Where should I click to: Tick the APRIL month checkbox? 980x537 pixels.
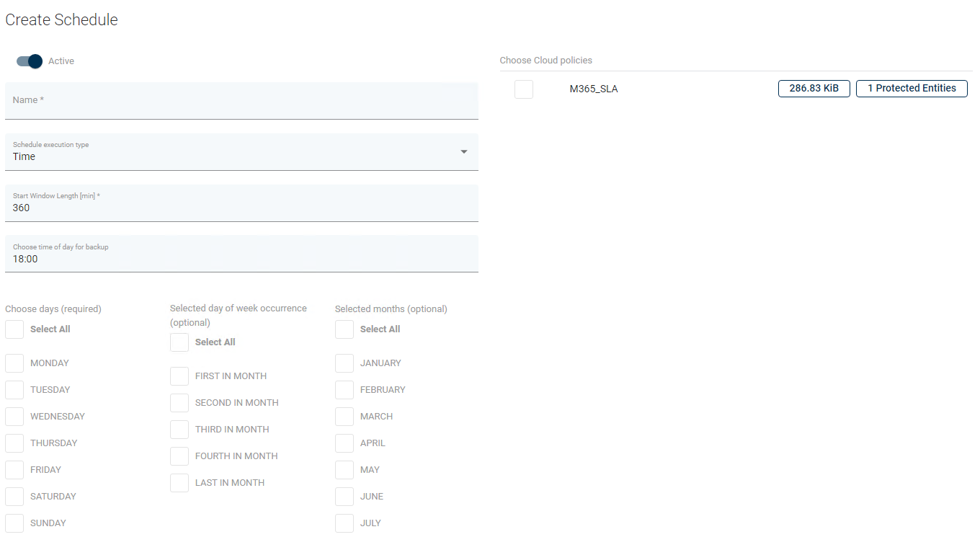[344, 443]
